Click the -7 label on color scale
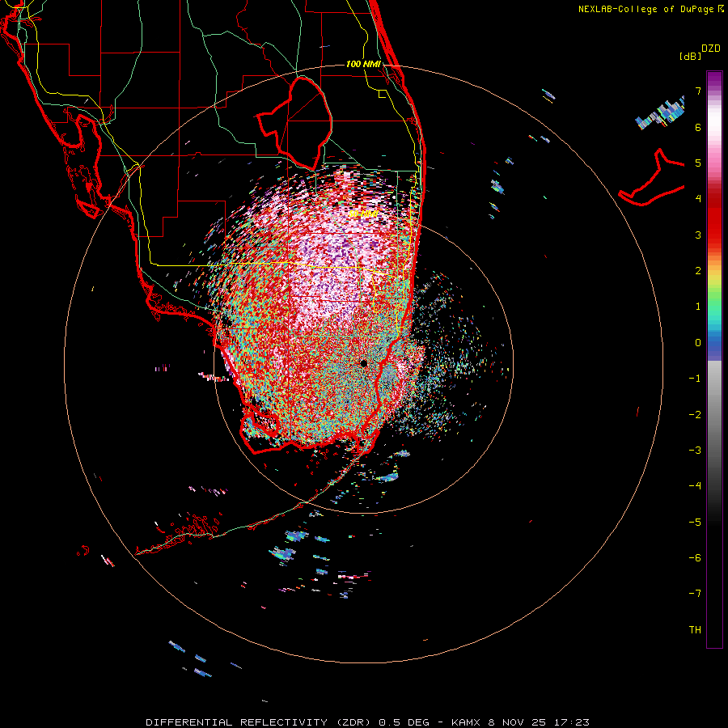728x728 pixels. tap(695, 594)
